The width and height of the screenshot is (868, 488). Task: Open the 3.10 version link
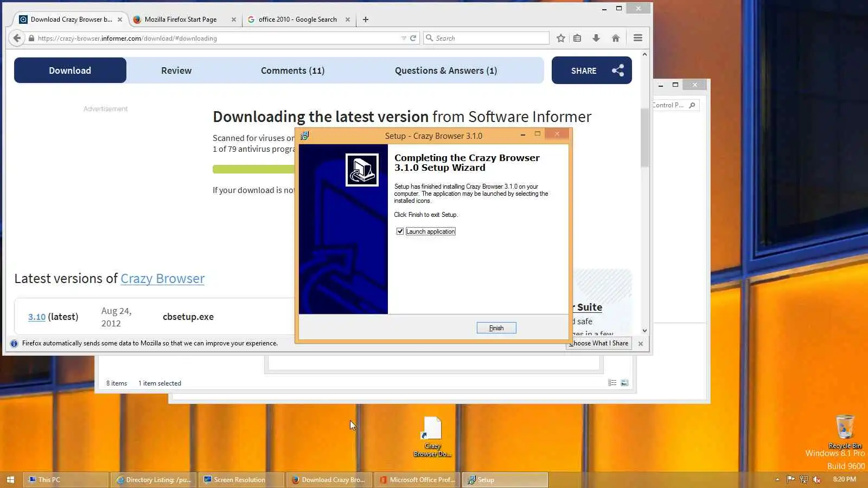37,317
